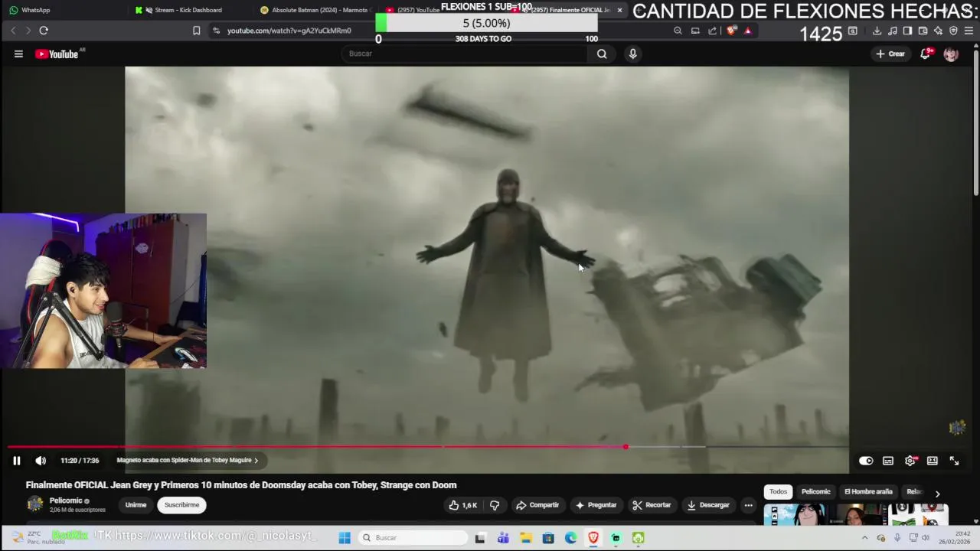Mute the video volume speaker icon
980x551 pixels.
pyautogui.click(x=41, y=461)
